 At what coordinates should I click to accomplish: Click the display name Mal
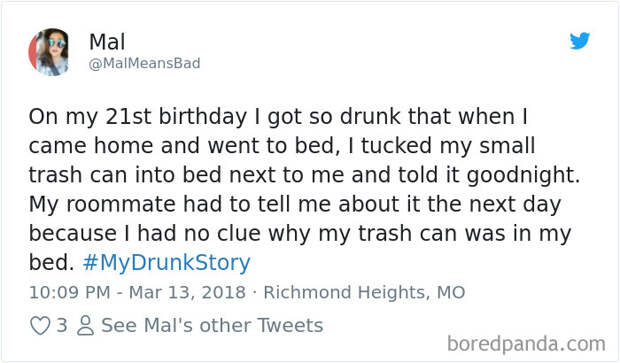pos(107,42)
